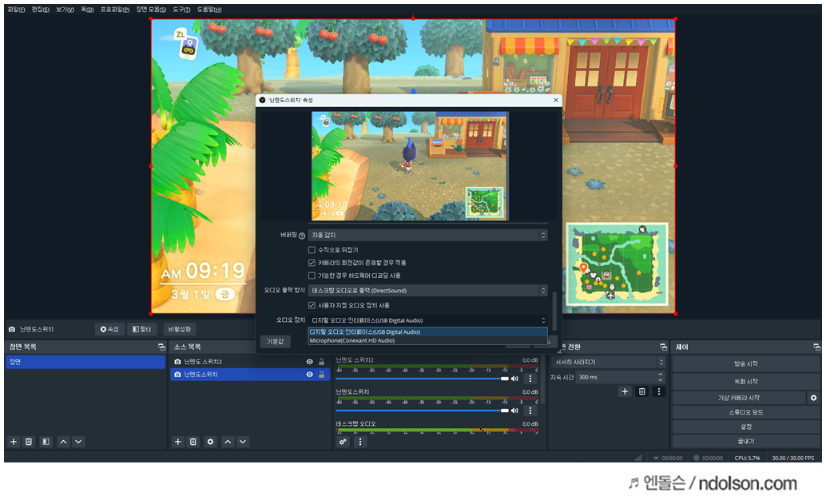Open transition properties three-dot menu
This screenshot has height=504, width=826.
(658, 391)
